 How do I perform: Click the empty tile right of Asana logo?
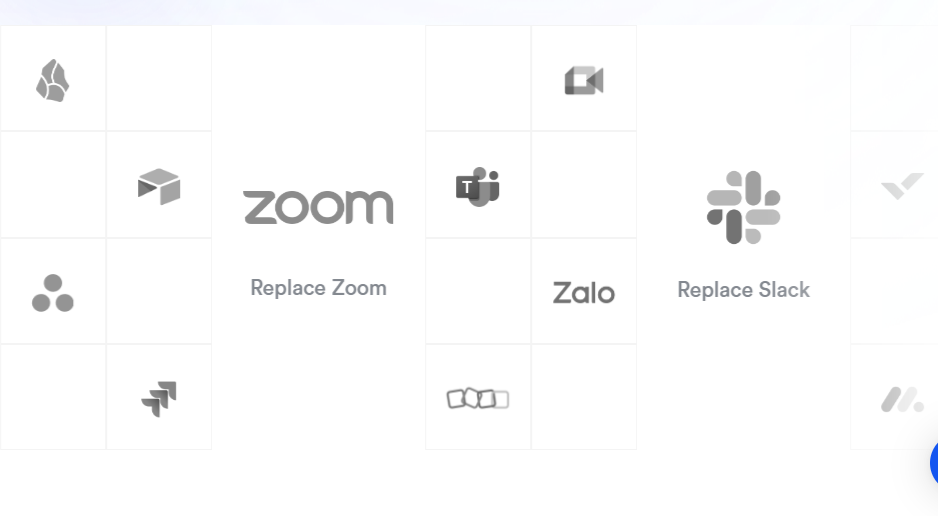159,291
